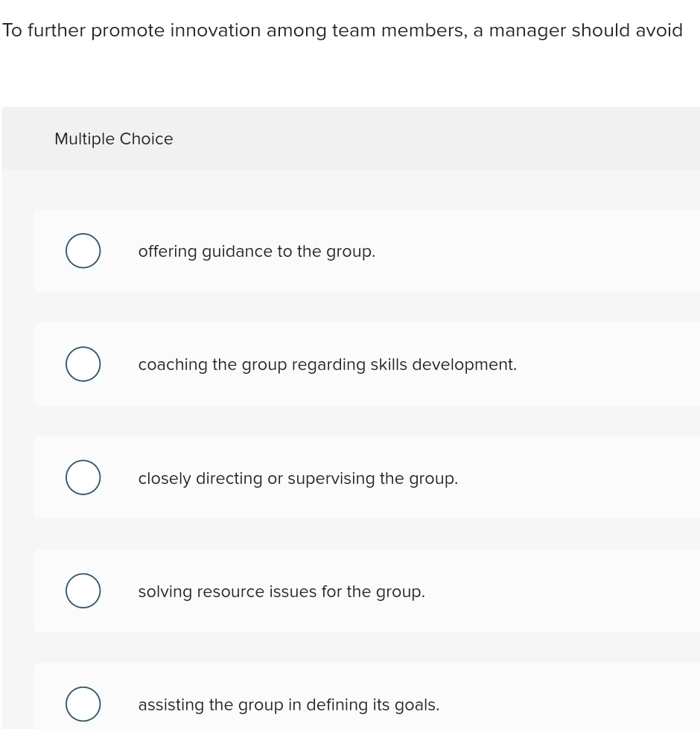Click the 'assisting the group in defining its goals' text

tap(289, 705)
